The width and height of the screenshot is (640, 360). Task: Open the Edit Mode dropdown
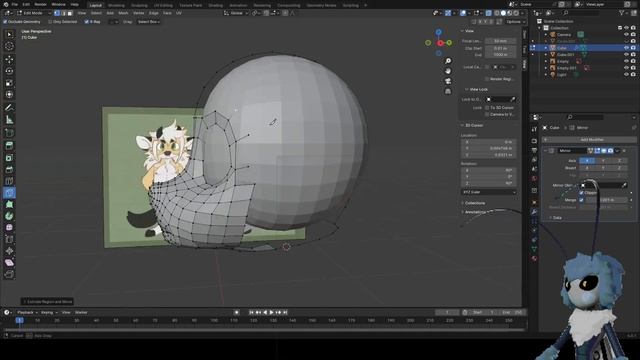tap(33, 13)
